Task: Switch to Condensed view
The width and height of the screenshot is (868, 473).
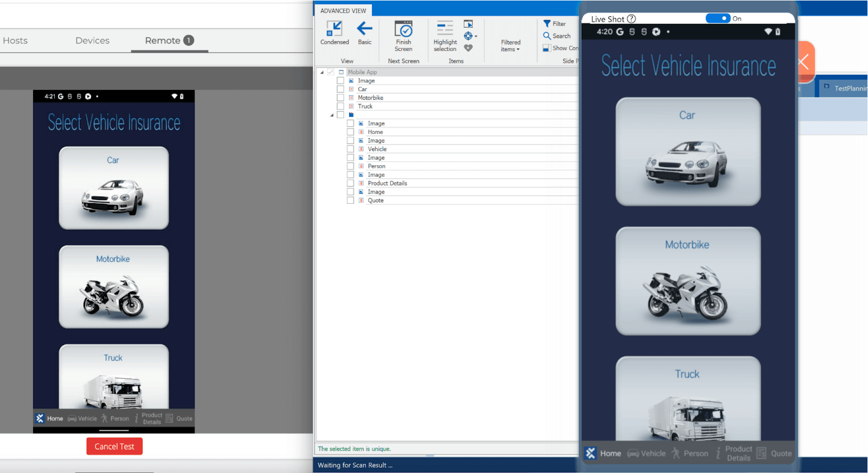Action: (335, 33)
